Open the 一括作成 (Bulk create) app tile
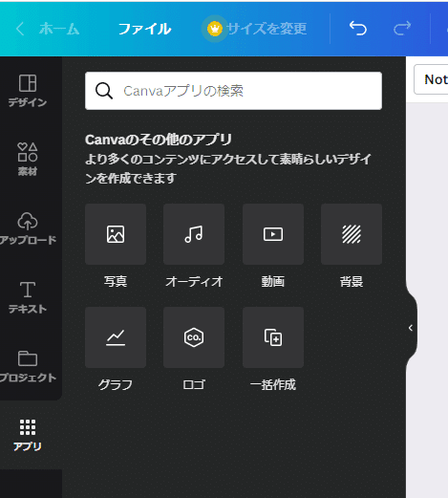This screenshot has height=498, width=448. click(273, 337)
